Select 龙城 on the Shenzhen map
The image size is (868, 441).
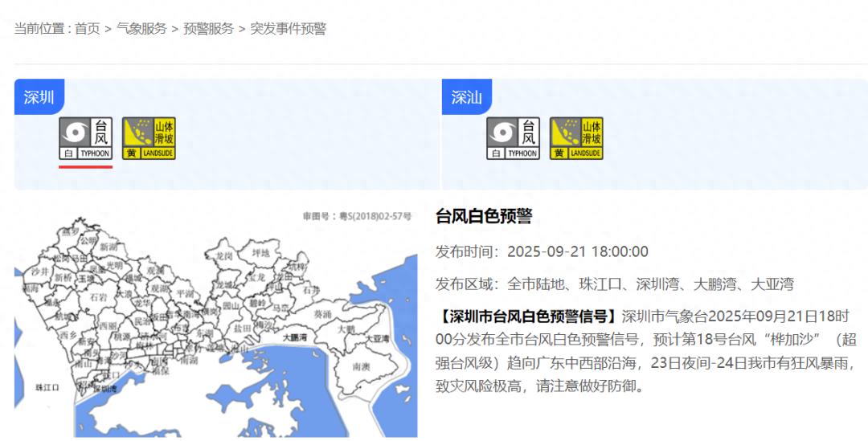224,285
